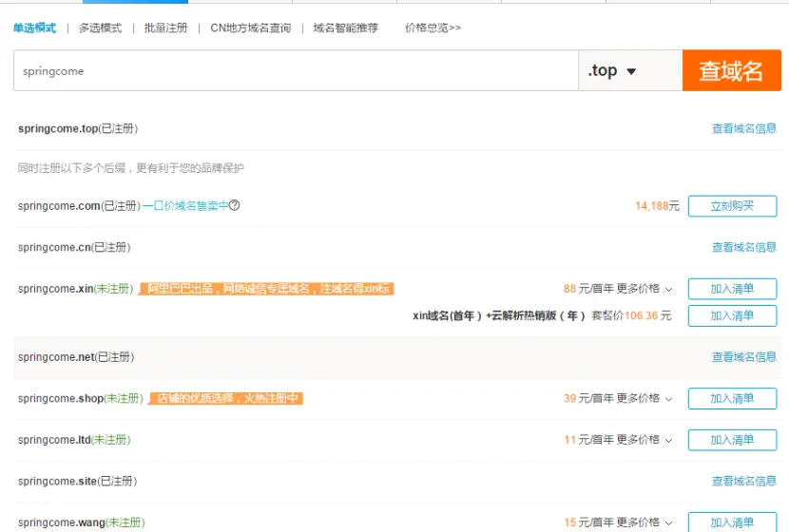Image resolution: width=789 pixels, height=532 pixels.
Task: Switch to 多选模式 tab
Action: pos(100,28)
